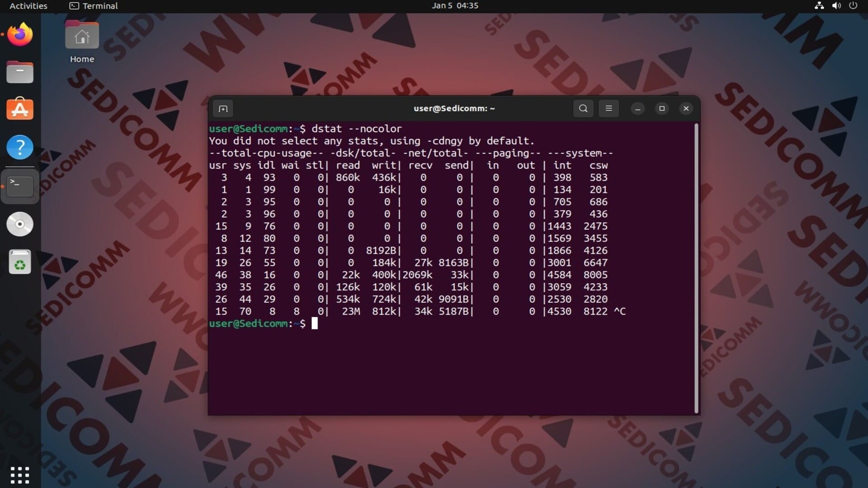The width and height of the screenshot is (868, 488).
Task: Click the terminal search icon
Action: point(583,108)
